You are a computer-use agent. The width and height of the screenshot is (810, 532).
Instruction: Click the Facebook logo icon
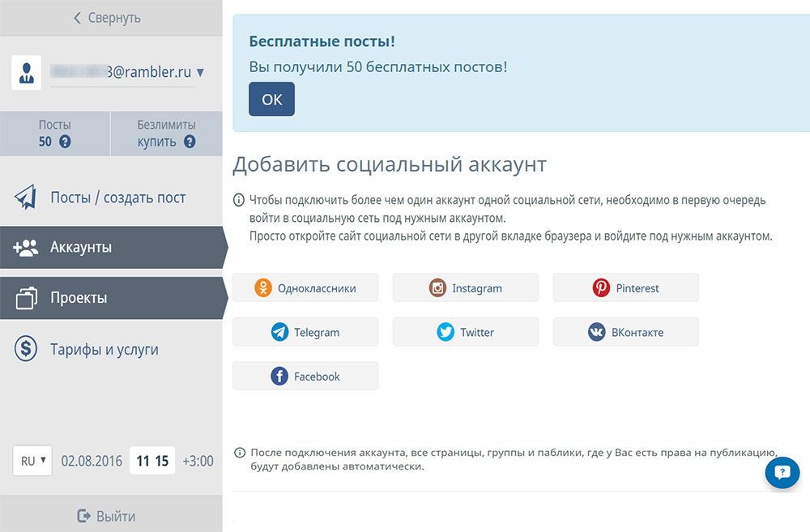(279, 377)
